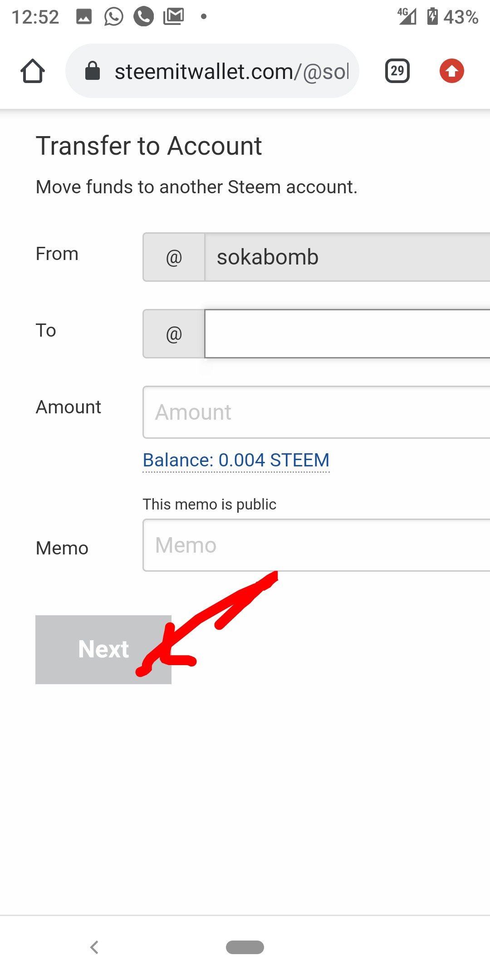Tap the Android back navigation arrow
Image resolution: width=490 pixels, height=980 pixels.
click(94, 947)
